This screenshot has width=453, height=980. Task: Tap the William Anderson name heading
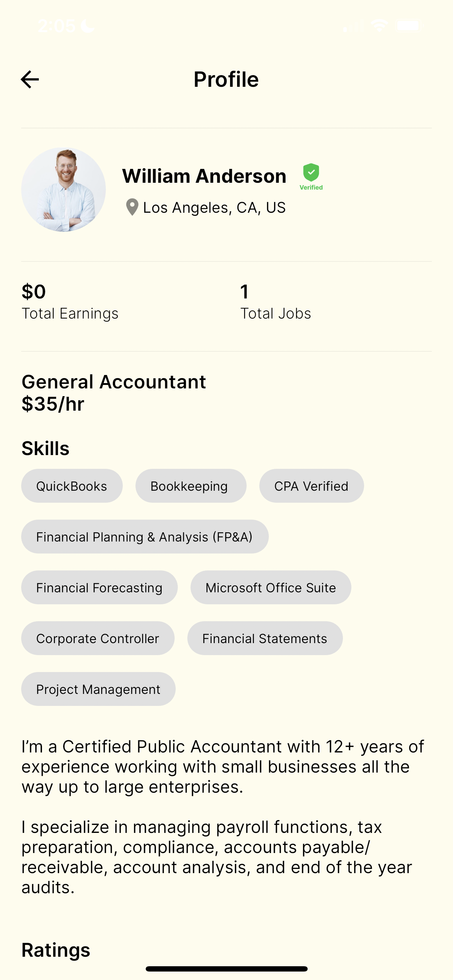[x=204, y=176]
